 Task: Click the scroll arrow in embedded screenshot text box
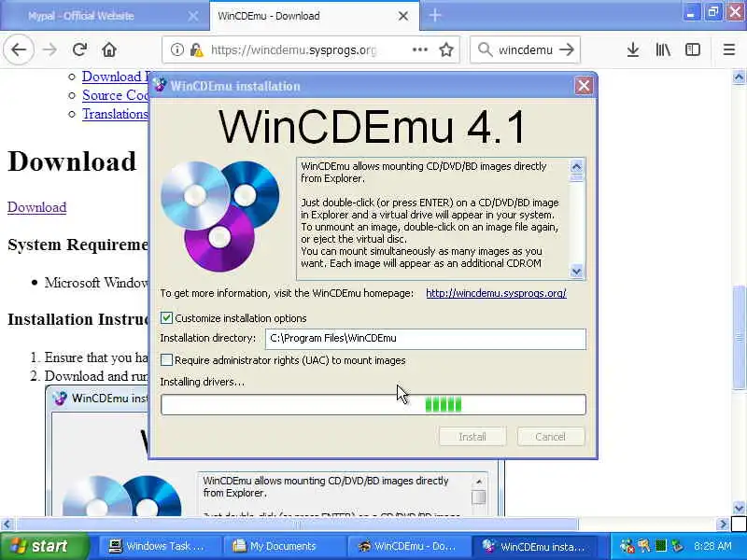point(479,482)
